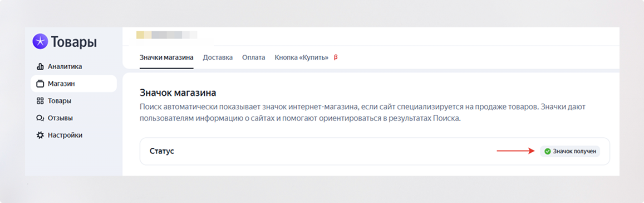Click the green checkmark status icon
Screen dimensions: 644x203
click(x=547, y=152)
